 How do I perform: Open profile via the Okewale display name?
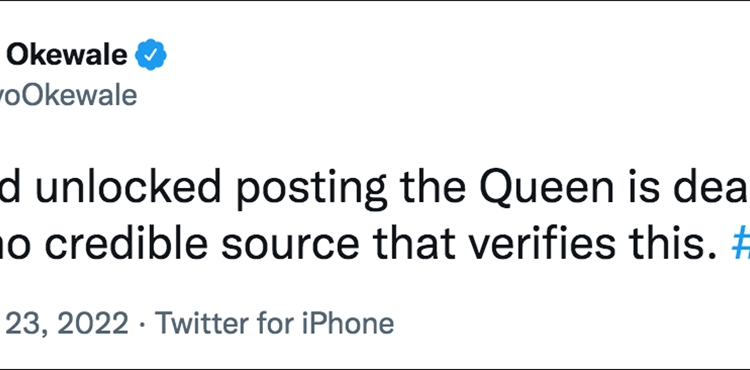[x=67, y=55]
